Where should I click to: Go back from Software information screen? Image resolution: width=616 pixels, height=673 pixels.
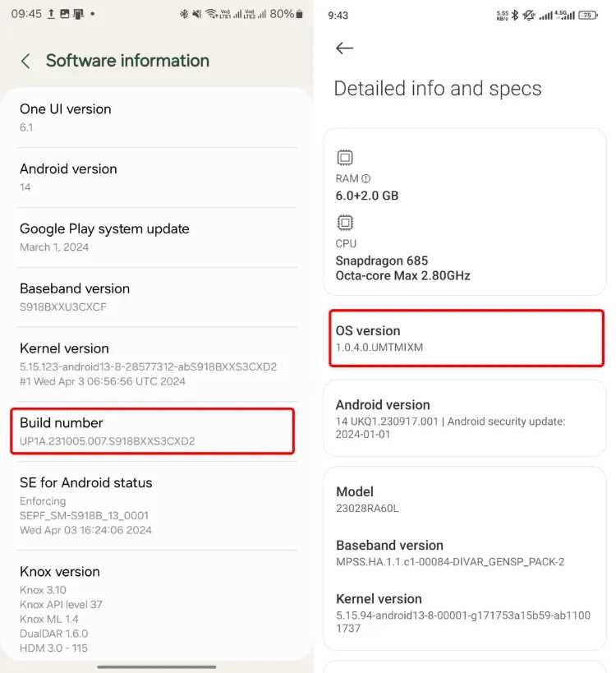point(25,61)
